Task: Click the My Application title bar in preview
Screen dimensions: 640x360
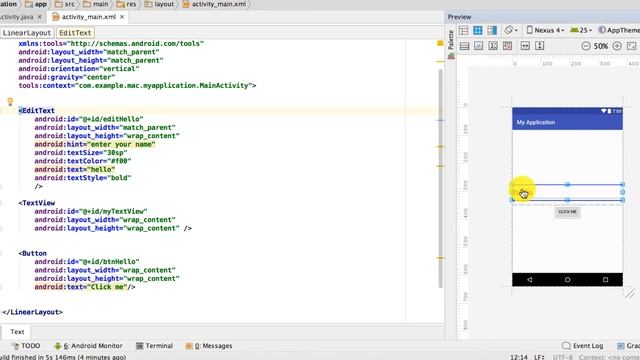Action: (567, 122)
